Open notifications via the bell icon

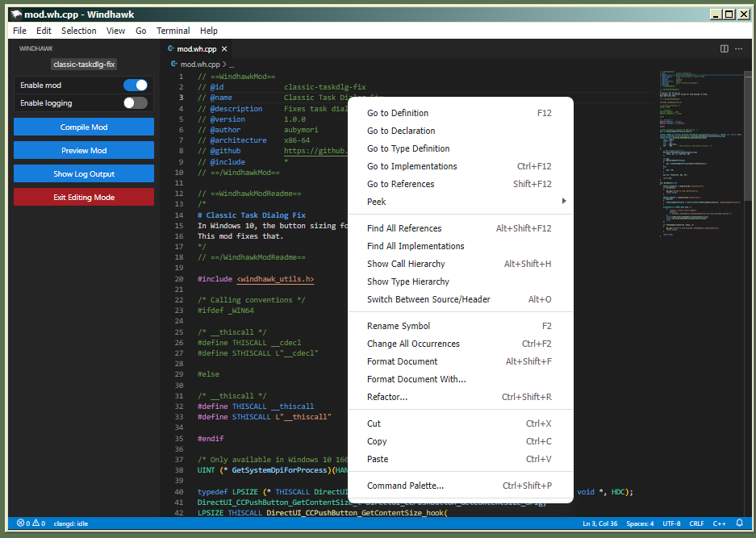tap(738, 523)
